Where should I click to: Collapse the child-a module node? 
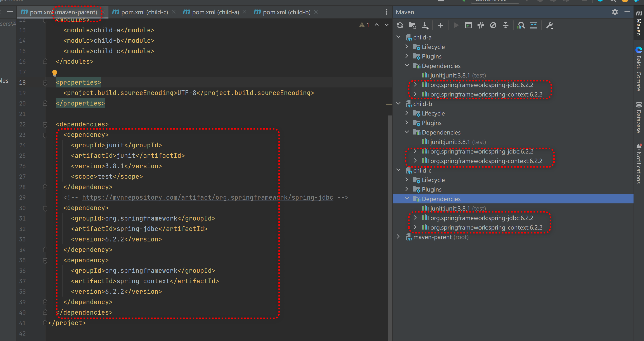[x=399, y=37]
